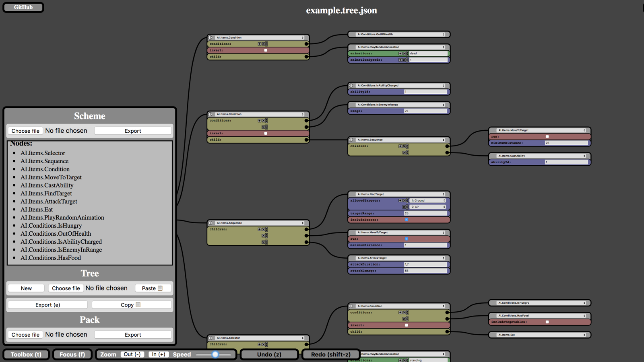Click the info icon on AI.Items.Sequence
Viewport: 644px width, 362px height.
(x=351, y=140)
